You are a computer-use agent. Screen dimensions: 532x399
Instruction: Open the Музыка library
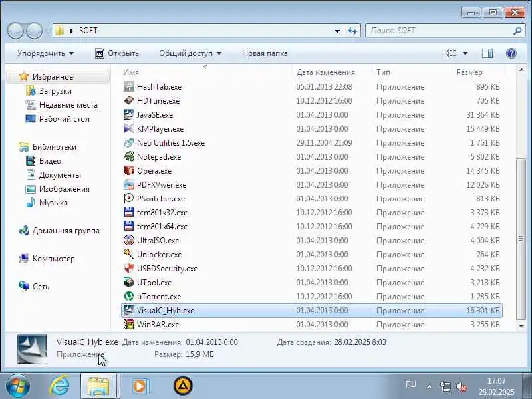pyautogui.click(x=53, y=203)
